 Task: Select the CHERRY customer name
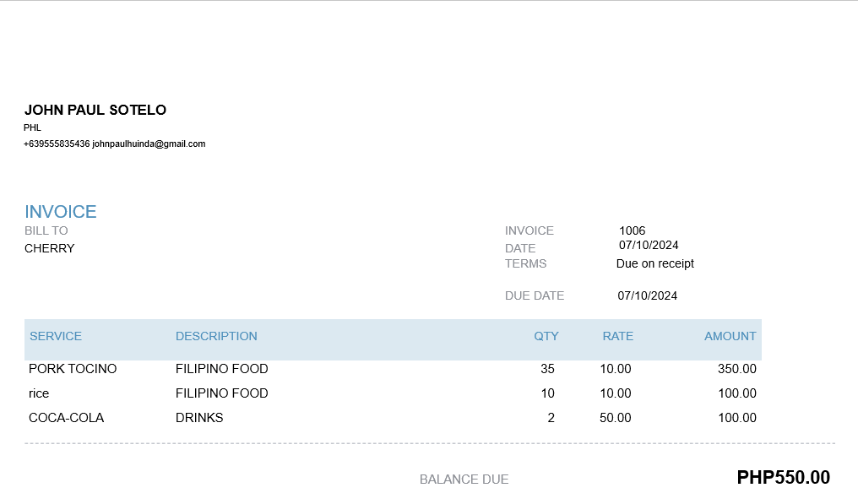(x=50, y=248)
